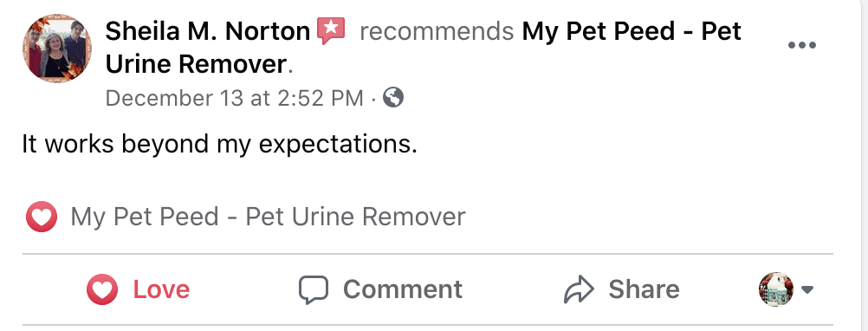The image size is (868, 331).
Task: Click the Comment button label
Action: pyautogui.click(x=403, y=289)
